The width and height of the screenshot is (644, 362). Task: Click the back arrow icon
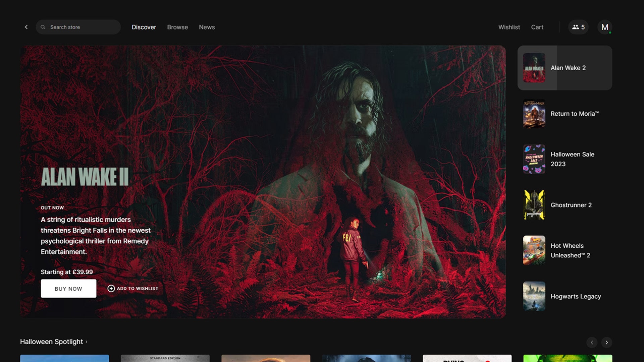click(x=26, y=27)
